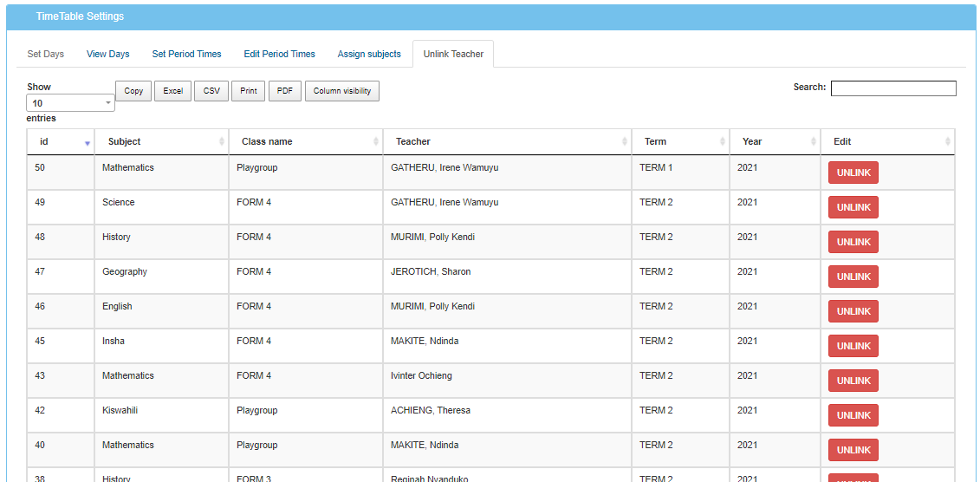The width and height of the screenshot is (980, 482).
Task: Open the View Days tab
Action: click(x=108, y=54)
